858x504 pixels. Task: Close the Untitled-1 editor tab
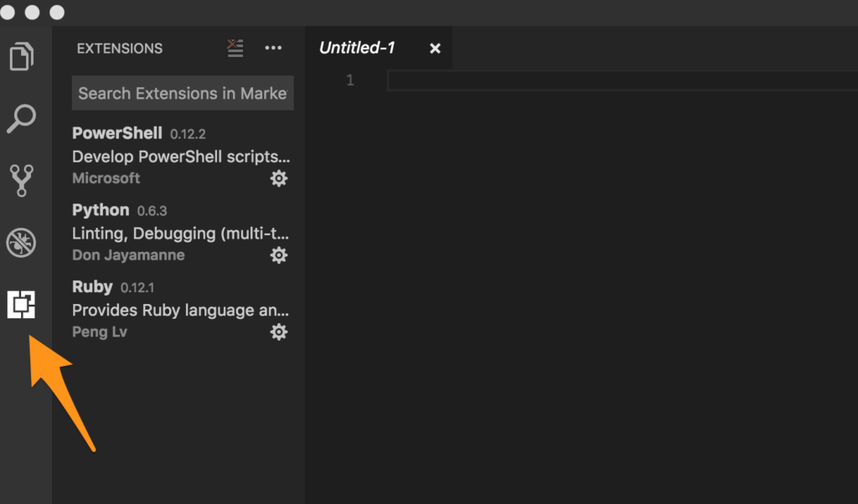[x=435, y=49]
